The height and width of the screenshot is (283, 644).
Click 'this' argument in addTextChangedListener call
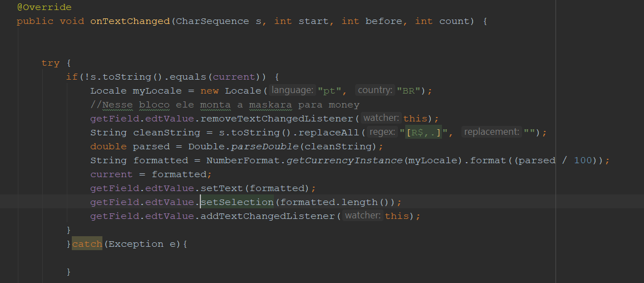(397, 216)
